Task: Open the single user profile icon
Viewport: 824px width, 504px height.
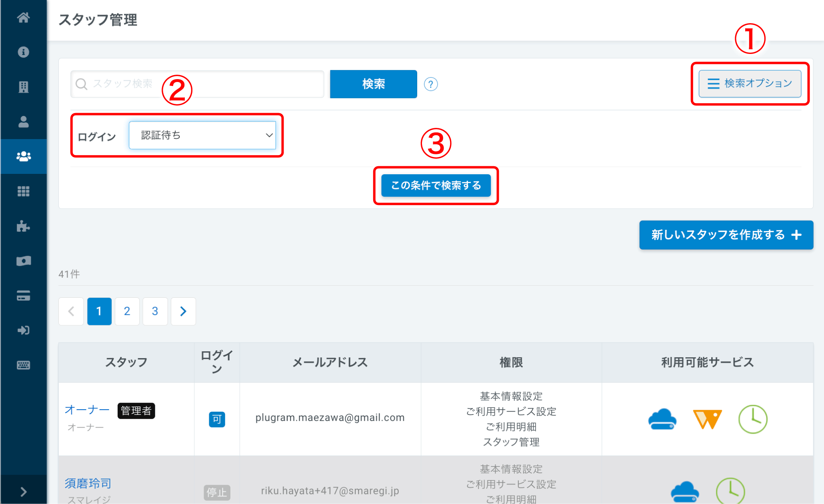Action: point(23,122)
